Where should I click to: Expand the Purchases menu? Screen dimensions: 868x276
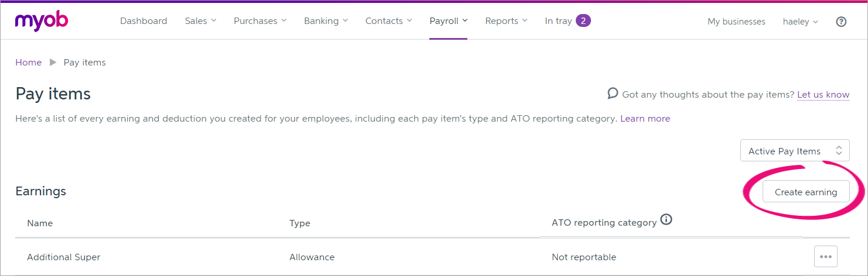click(260, 21)
